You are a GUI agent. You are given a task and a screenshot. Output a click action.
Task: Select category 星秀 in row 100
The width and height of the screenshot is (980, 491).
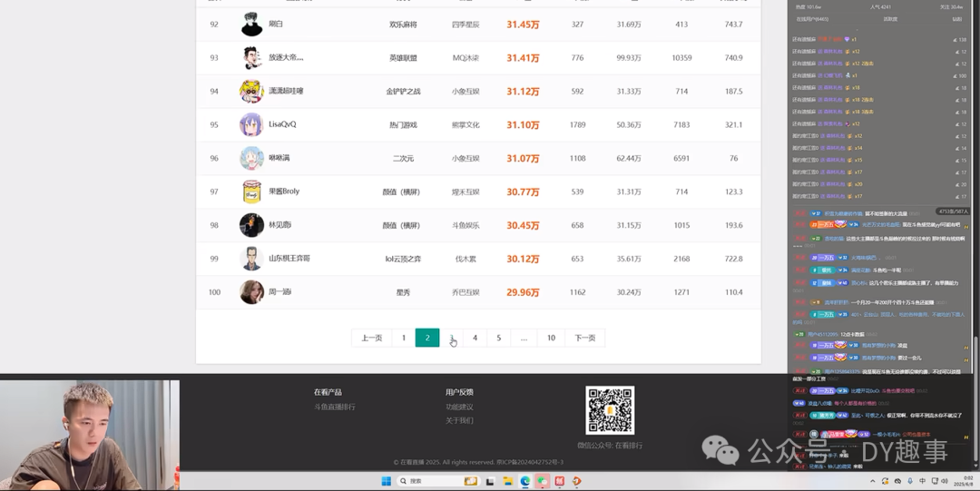click(403, 292)
